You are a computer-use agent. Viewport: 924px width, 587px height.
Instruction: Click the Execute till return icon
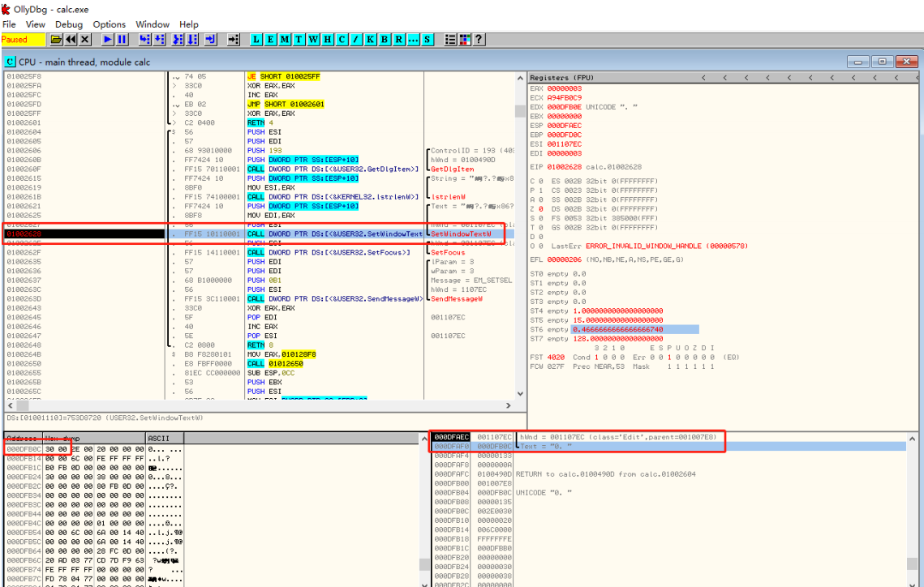click(210, 40)
